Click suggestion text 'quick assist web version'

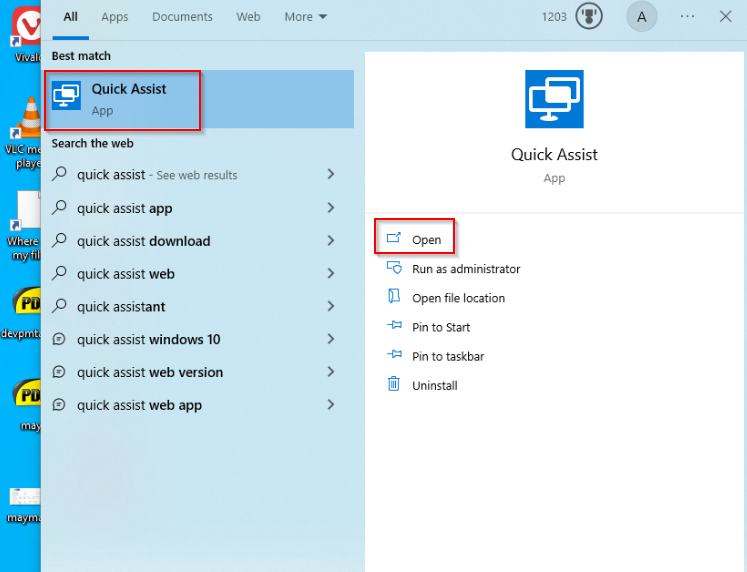coord(150,372)
